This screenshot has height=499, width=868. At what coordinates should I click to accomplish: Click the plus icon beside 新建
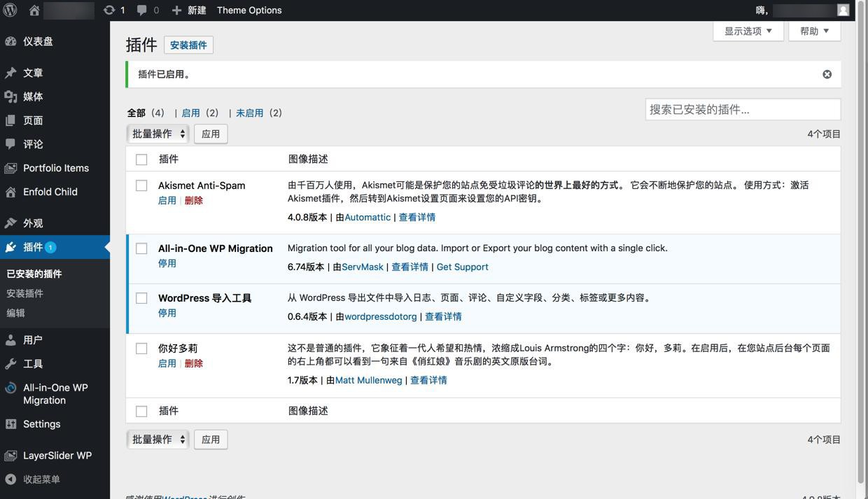click(176, 10)
